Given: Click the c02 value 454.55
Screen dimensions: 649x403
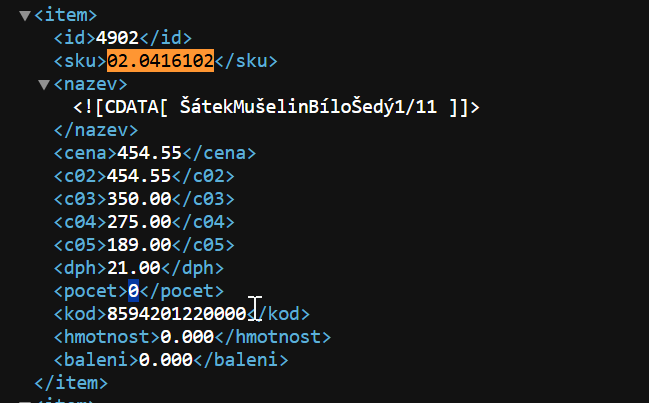Looking at the screenshot, I should click(139, 176).
